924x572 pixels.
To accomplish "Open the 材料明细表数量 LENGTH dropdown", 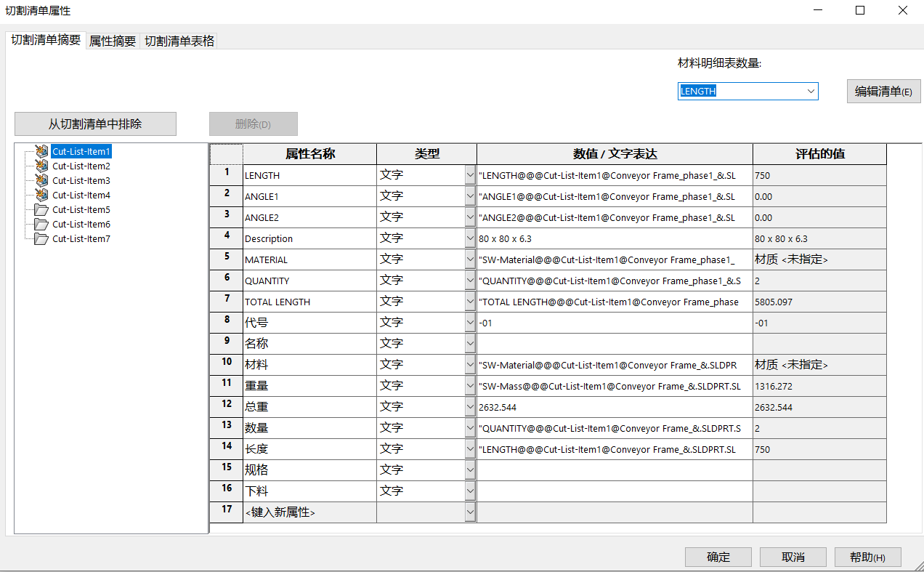I will [x=811, y=92].
